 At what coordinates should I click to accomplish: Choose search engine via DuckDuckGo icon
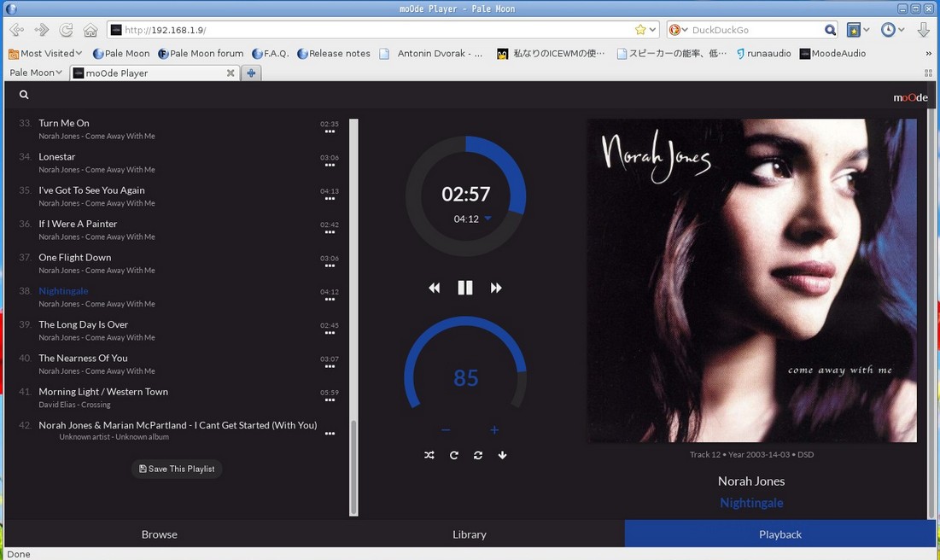pyautogui.click(x=678, y=29)
